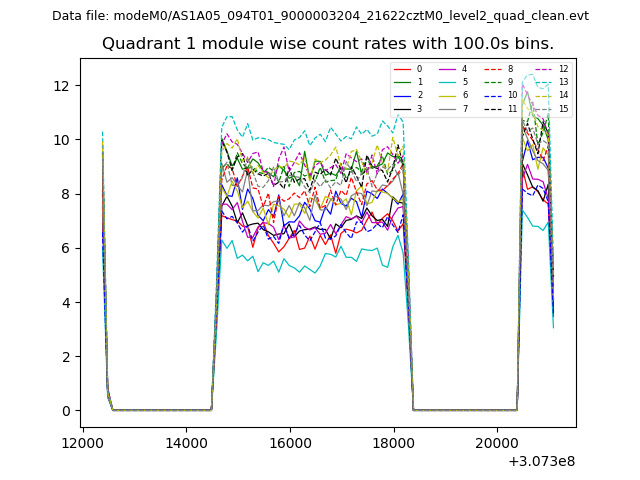Screen dimensions: 640x480
Task: Click the y-axis tick label 12
Action: [x=64, y=85]
